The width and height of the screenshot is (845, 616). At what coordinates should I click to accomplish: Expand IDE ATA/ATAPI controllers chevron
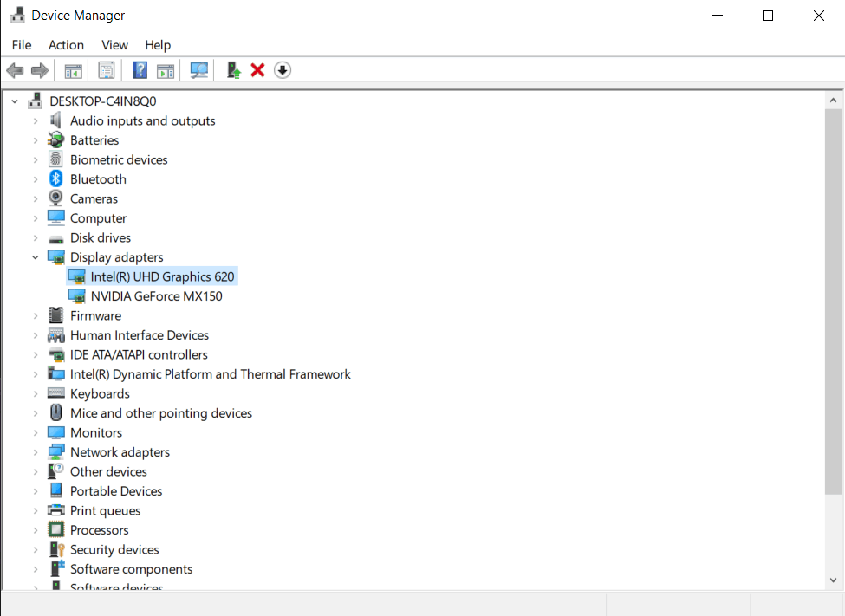[x=36, y=354]
